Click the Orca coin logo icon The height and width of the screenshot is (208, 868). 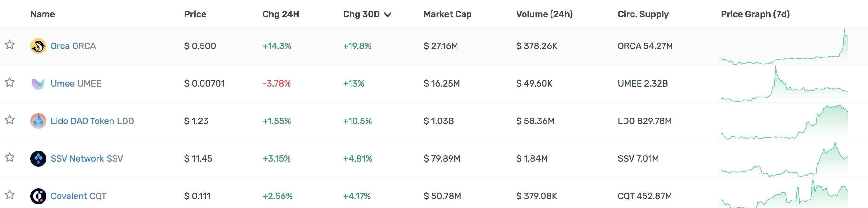point(38,46)
